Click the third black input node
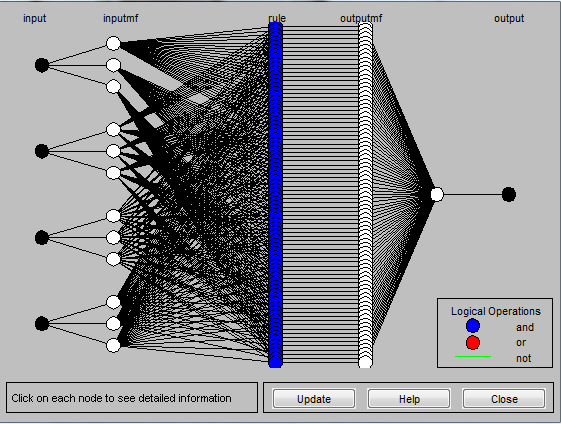561x424 pixels. pos(42,238)
